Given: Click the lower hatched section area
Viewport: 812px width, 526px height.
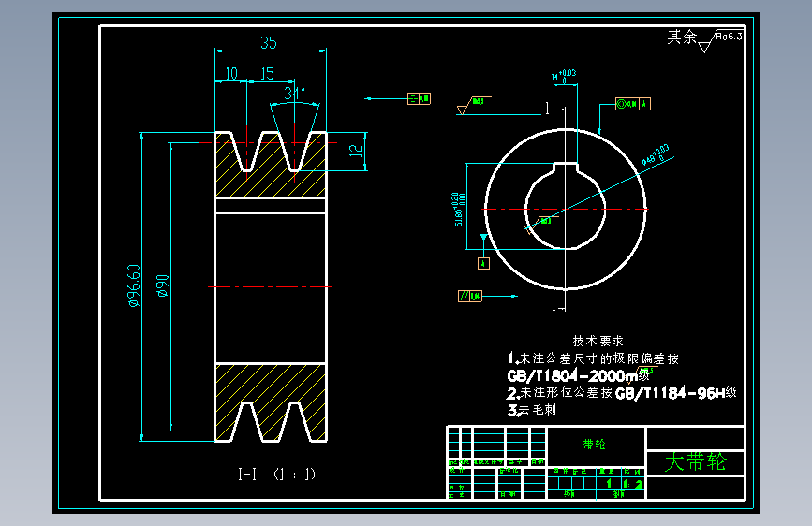Looking at the screenshot, I should tap(271, 402).
